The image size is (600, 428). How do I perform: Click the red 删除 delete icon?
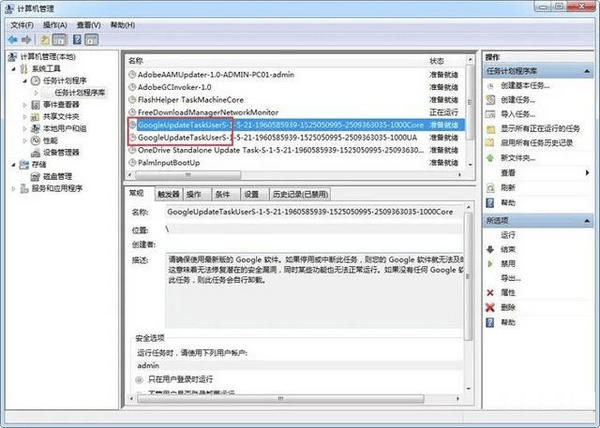[490, 307]
